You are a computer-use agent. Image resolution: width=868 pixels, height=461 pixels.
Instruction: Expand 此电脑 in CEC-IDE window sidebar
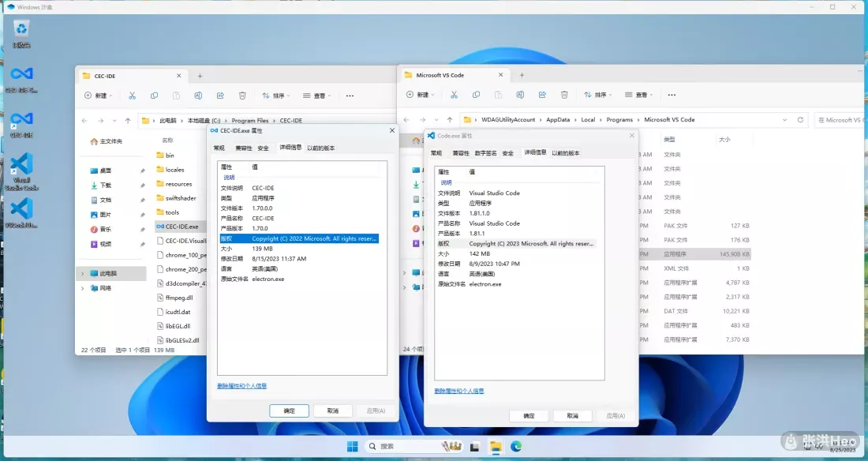(x=83, y=273)
